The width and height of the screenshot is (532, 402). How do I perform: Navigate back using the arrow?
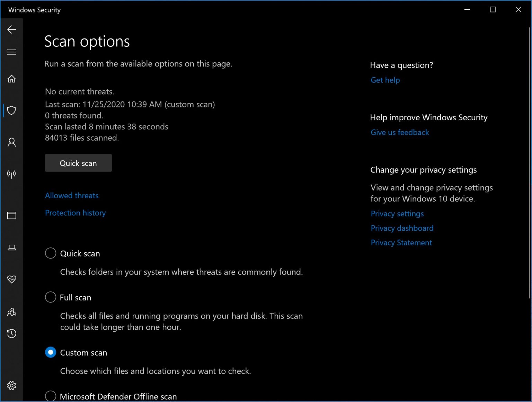pyautogui.click(x=12, y=29)
